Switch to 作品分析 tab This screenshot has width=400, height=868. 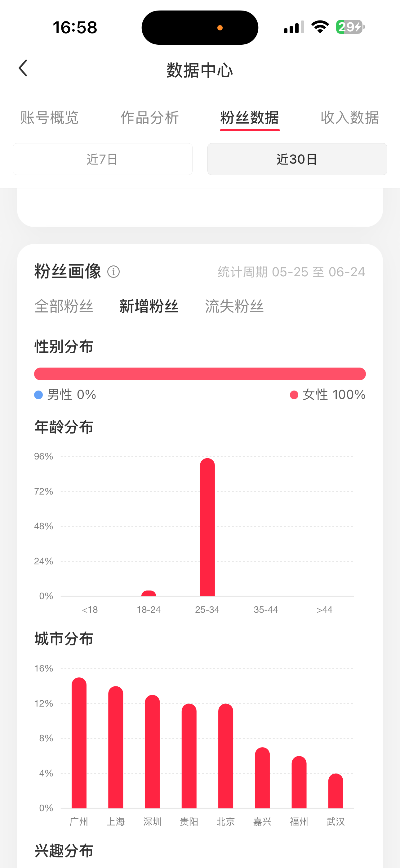149,118
